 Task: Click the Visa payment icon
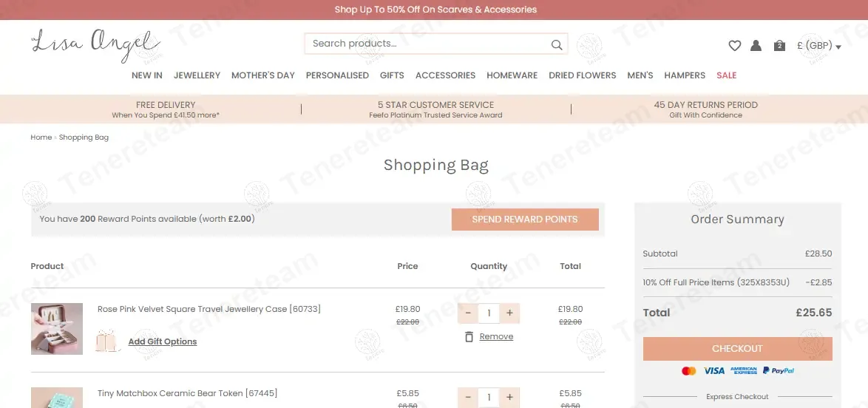tap(714, 371)
